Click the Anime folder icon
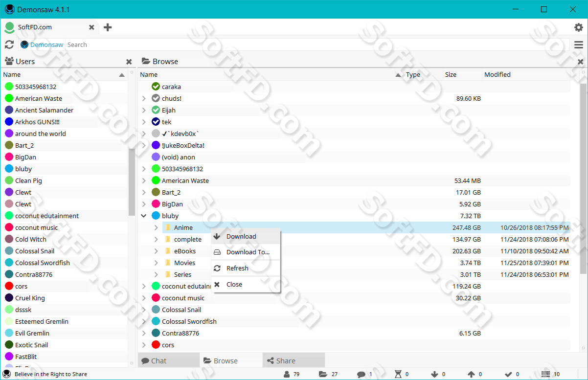 (x=168, y=227)
